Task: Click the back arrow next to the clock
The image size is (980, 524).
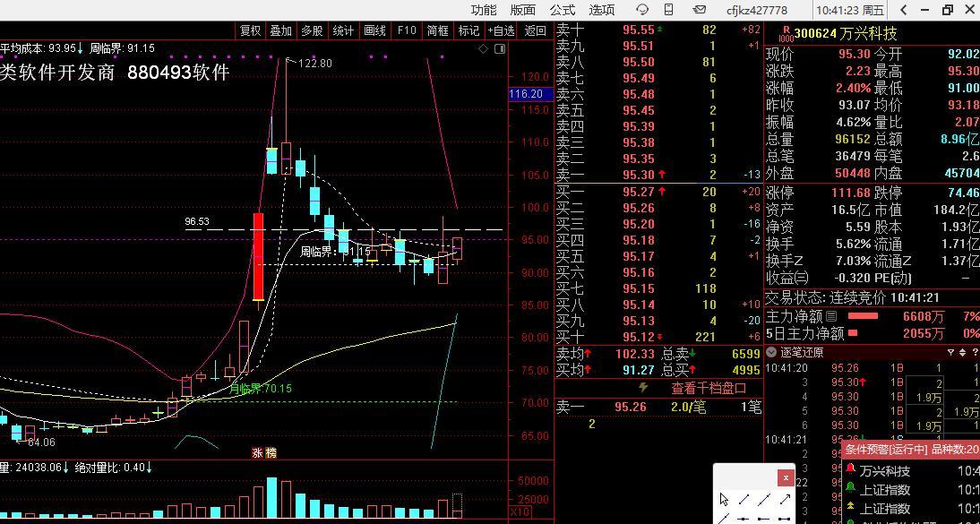Action: point(904,9)
